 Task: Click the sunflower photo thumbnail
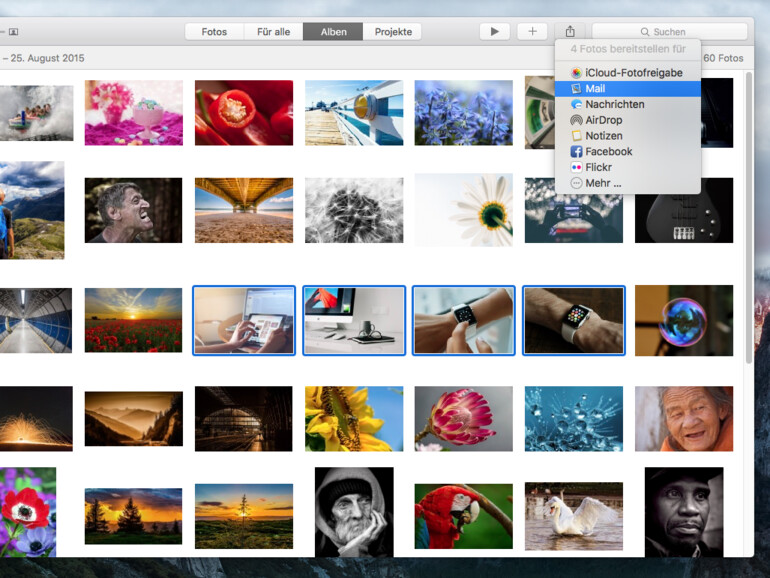tap(353, 419)
